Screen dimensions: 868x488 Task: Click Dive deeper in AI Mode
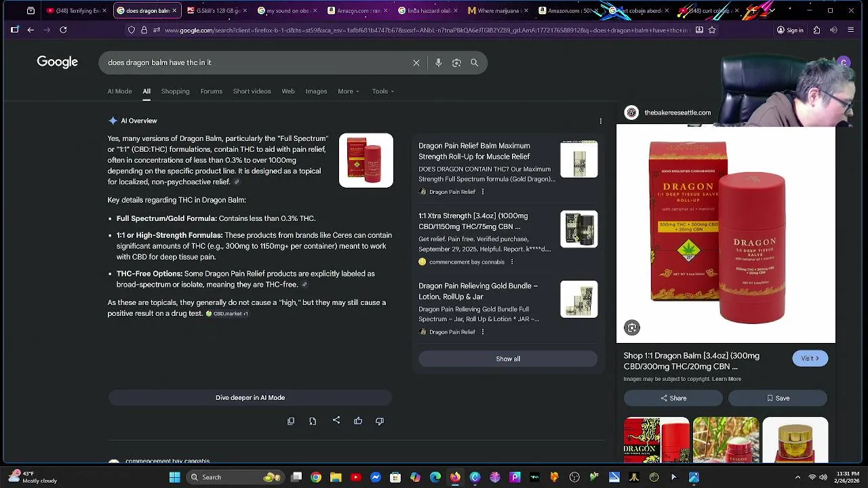click(250, 398)
